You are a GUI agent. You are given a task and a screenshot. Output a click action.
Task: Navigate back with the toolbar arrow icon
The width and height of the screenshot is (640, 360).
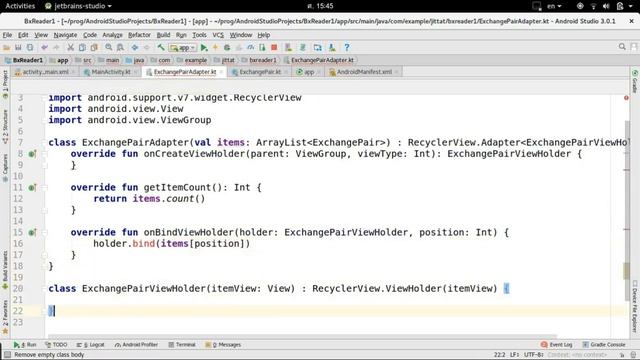(135, 47)
